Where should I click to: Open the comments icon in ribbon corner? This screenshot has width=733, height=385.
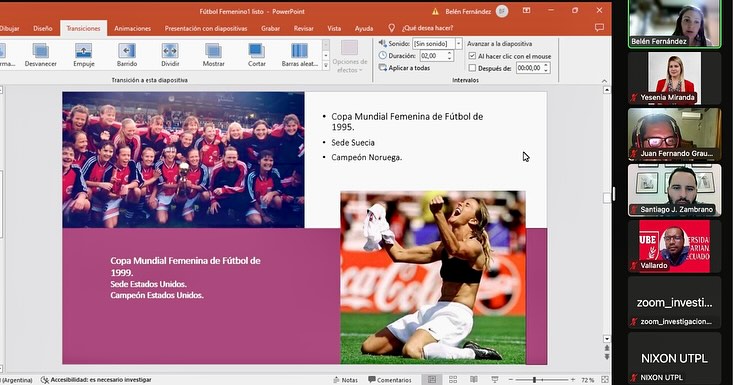point(599,28)
